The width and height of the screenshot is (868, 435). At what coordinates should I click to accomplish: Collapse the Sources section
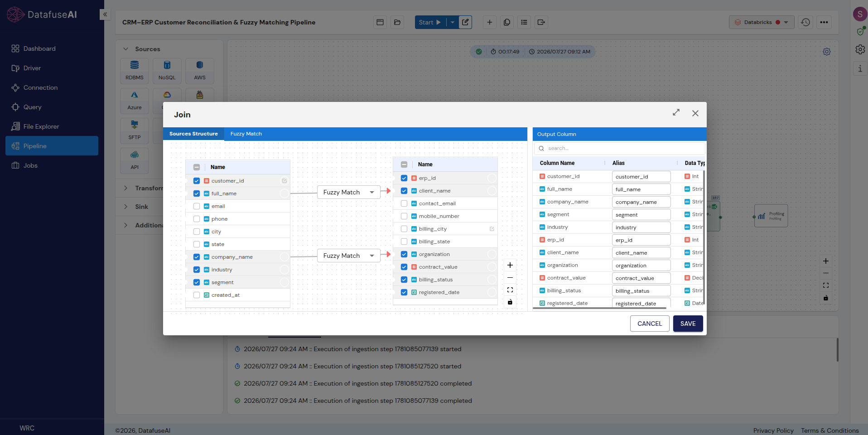pyautogui.click(x=125, y=49)
